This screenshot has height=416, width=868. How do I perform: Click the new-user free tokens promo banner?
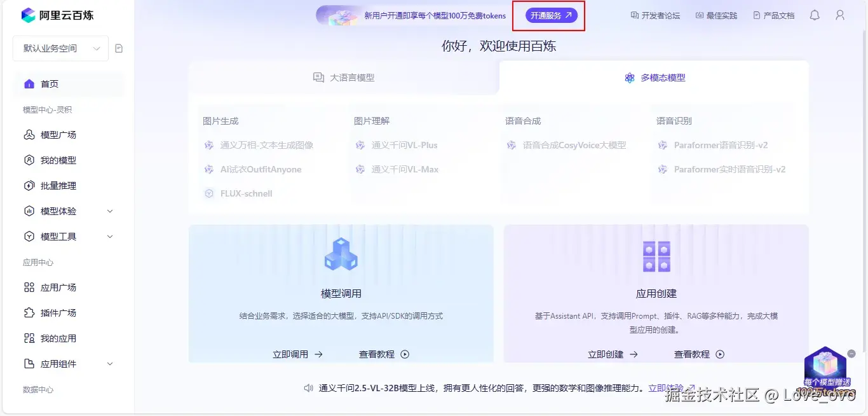point(435,15)
